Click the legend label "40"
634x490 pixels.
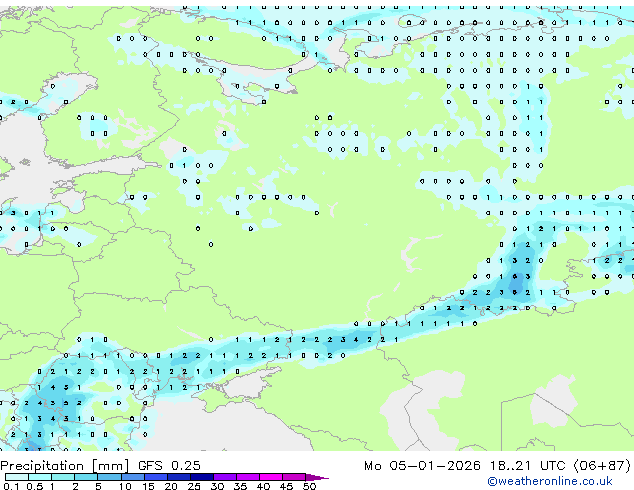point(263,486)
